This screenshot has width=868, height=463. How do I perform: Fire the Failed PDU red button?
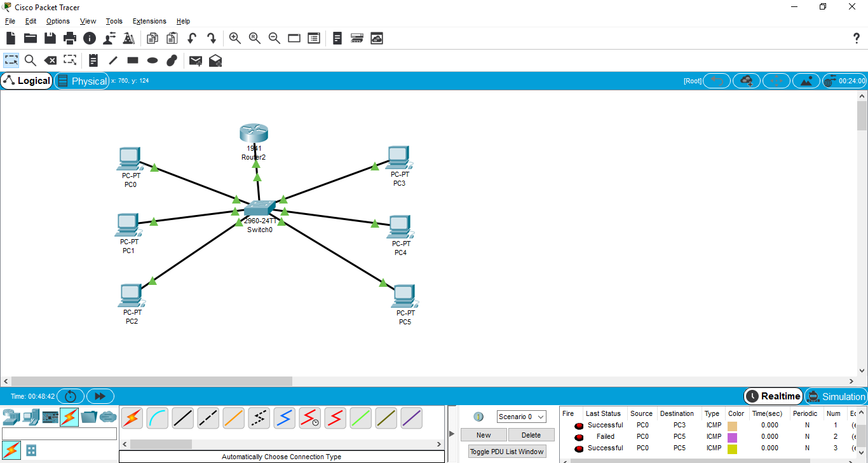click(579, 437)
